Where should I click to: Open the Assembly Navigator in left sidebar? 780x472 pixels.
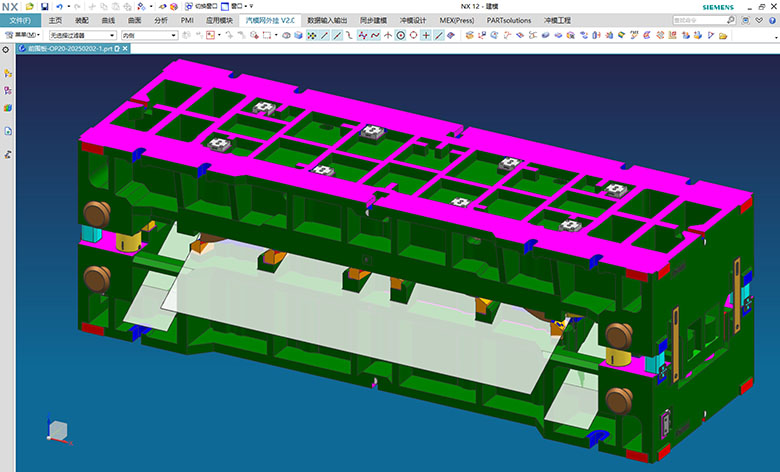click(8, 74)
